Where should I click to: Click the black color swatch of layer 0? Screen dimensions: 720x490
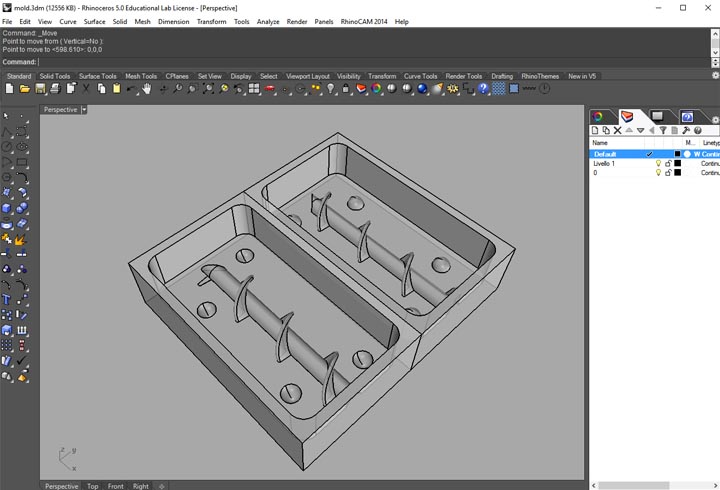click(677, 173)
